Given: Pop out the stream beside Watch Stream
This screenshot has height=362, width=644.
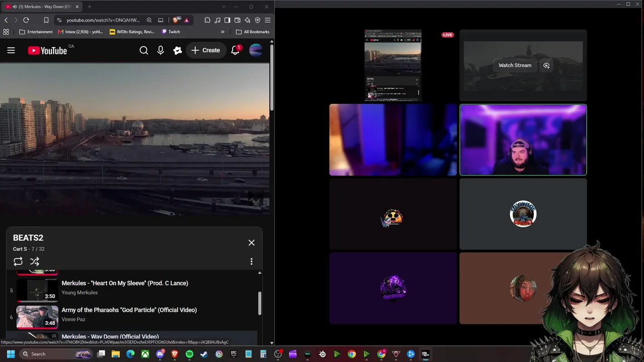Looking at the screenshot, I should click(546, 65).
